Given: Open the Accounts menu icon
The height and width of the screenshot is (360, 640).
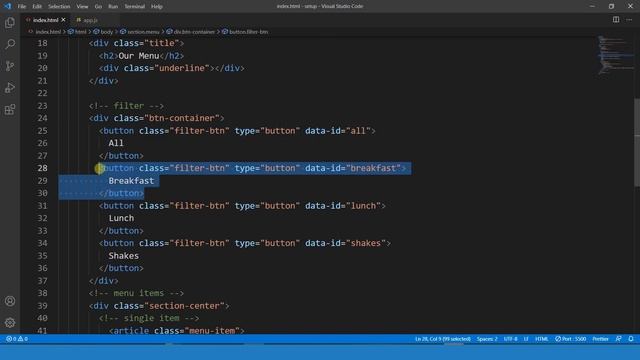Looking at the screenshot, I should (x=10, y=301).
